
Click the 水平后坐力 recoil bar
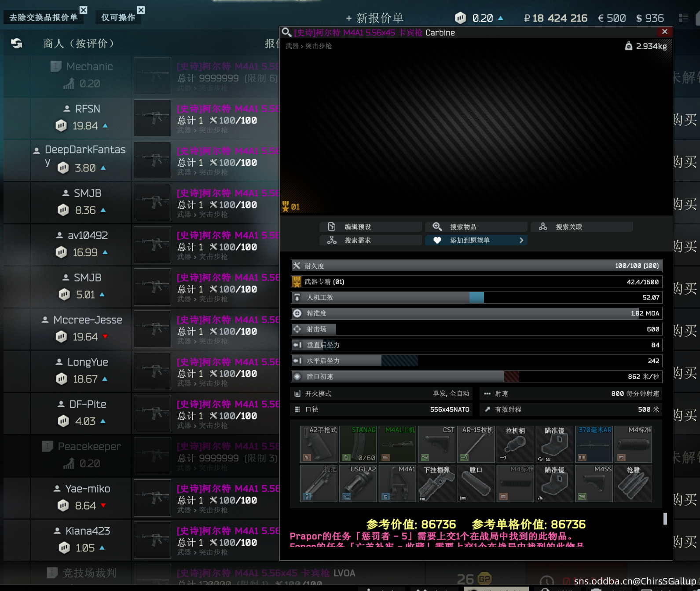point(476,361)
